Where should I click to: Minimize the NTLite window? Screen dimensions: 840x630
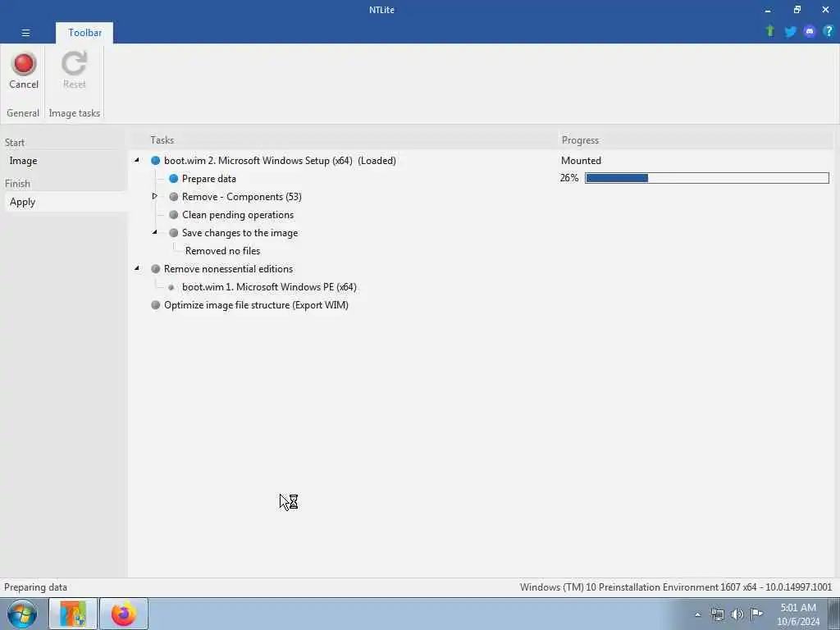[x=768, y=10]
